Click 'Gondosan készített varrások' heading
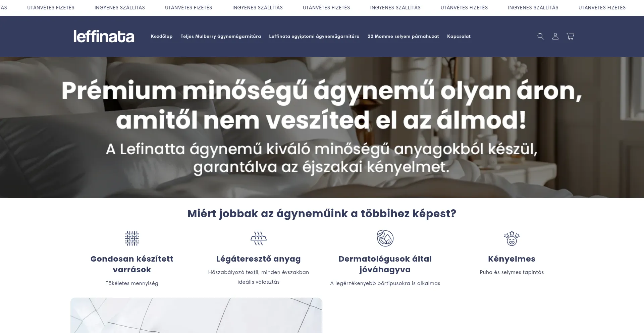644x333 pixels. pos(132,264)
